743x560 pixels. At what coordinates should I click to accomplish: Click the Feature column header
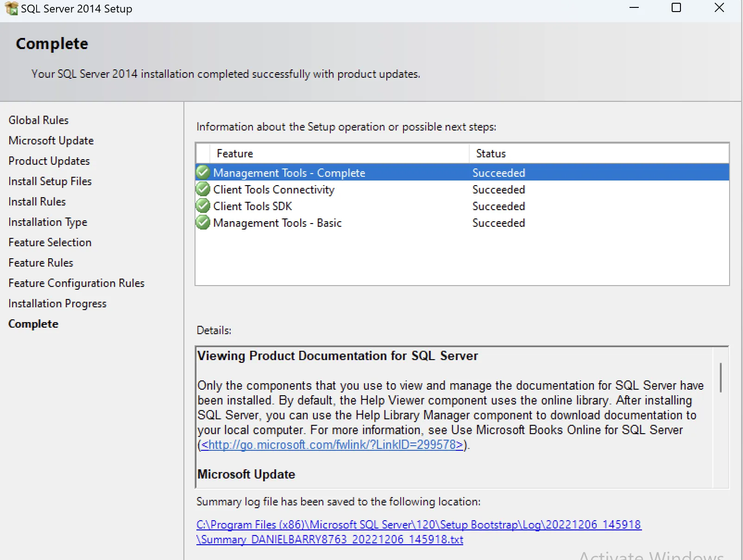(235, 154)
